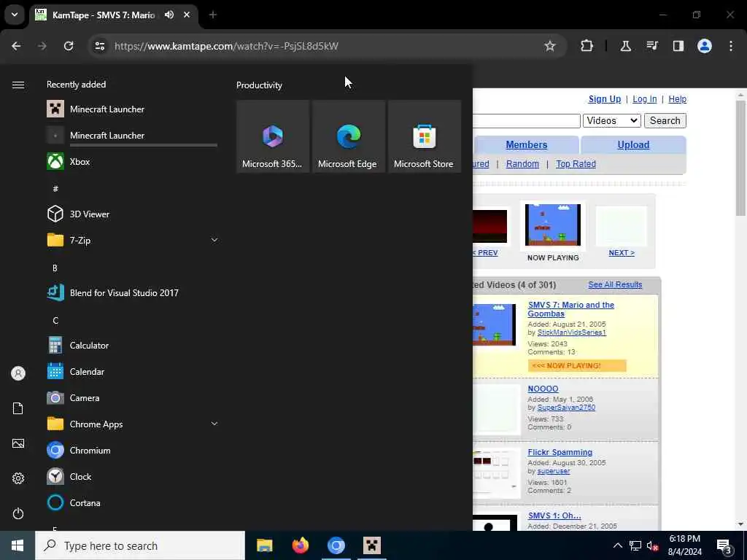Open Blend for Visual Studio 2017
Screen dimensions: 747x560
pyautogui.click(x=132, y=293)
